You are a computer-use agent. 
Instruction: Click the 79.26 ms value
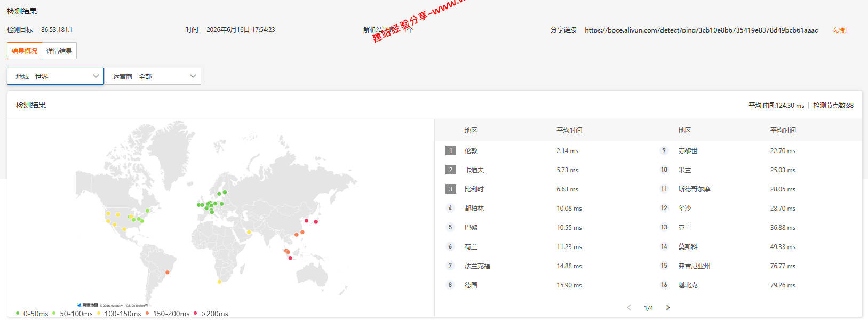[783, 285]
